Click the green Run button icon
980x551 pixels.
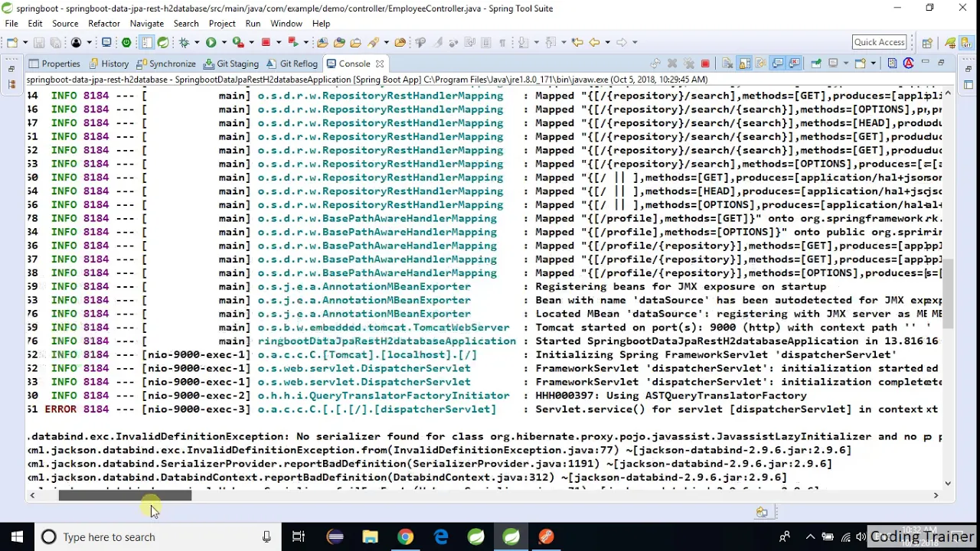(x=211, y=42)
